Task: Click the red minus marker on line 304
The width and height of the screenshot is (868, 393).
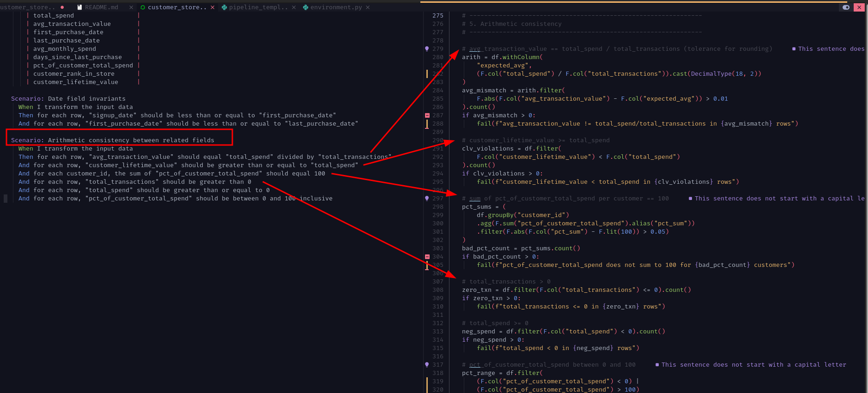Action: click(x=427, y=257)
